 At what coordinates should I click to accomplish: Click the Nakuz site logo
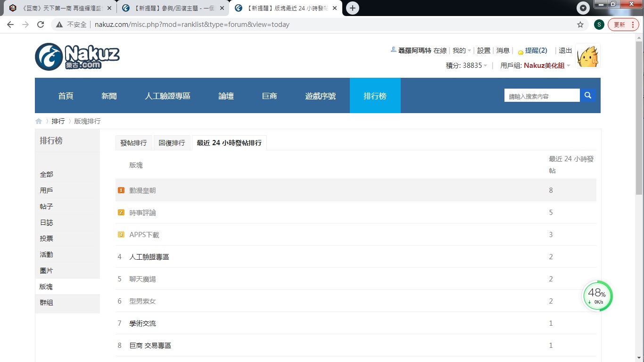77,57
